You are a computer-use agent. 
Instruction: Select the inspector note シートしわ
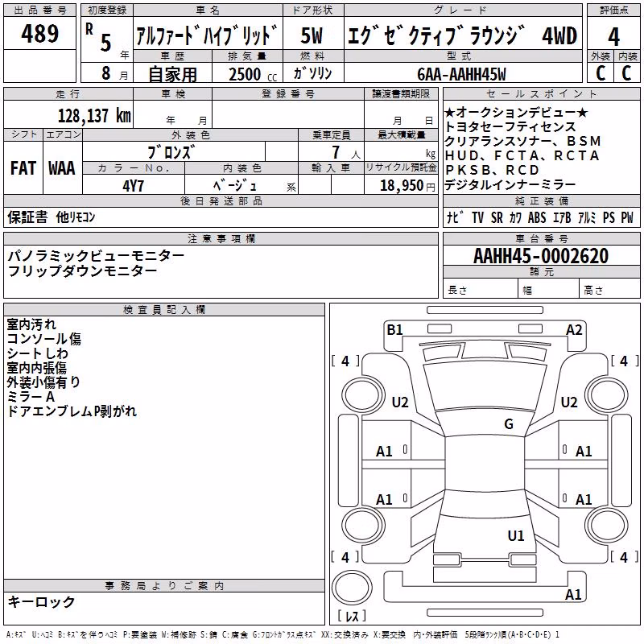pos(37,353)
